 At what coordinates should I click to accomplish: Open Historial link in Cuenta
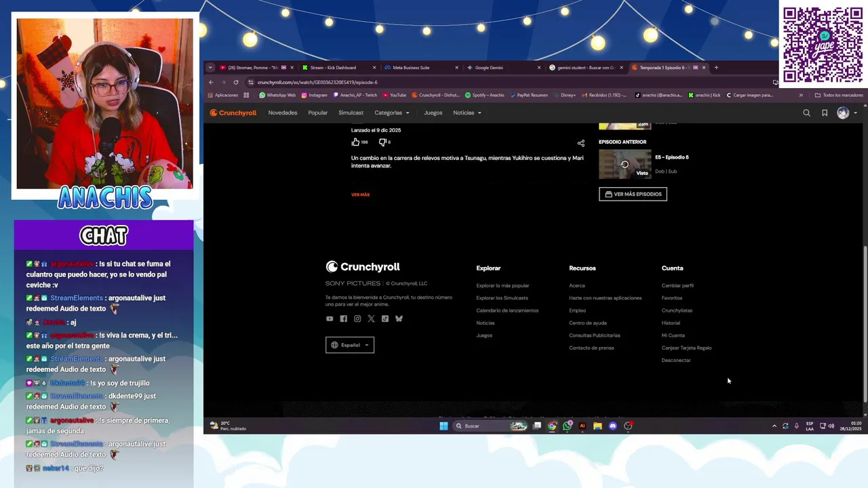[671, 323]
